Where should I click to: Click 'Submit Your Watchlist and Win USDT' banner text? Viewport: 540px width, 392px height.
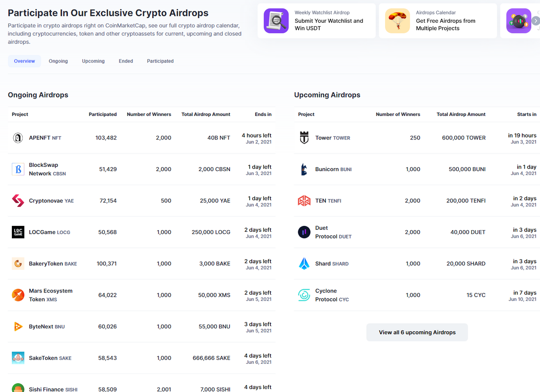click(329, 24)
